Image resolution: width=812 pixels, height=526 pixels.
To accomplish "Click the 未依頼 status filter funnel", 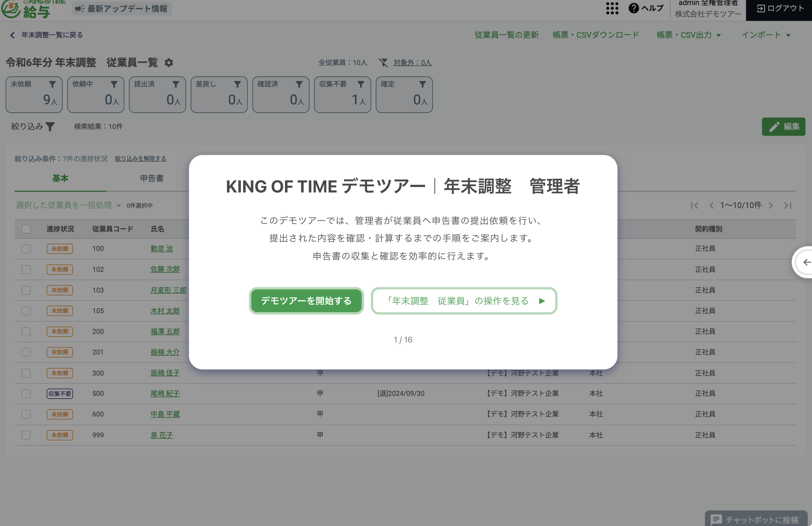I will (x=52, y=84).
